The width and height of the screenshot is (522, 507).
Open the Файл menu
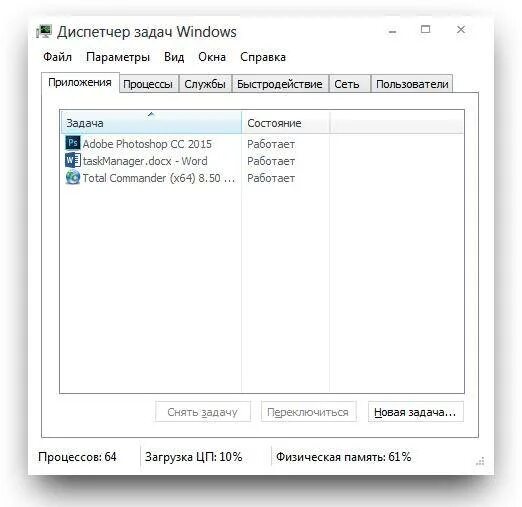coord(57,57)
